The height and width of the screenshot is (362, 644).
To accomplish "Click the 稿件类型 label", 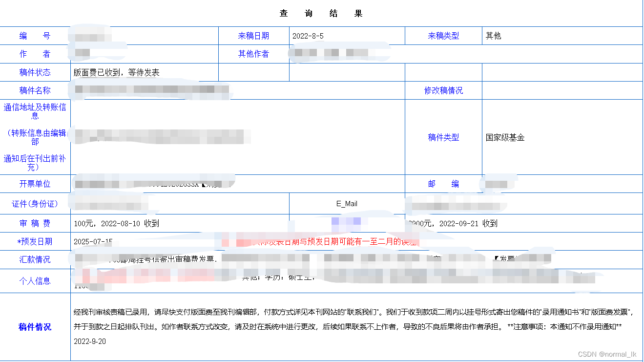I will 443,137.
